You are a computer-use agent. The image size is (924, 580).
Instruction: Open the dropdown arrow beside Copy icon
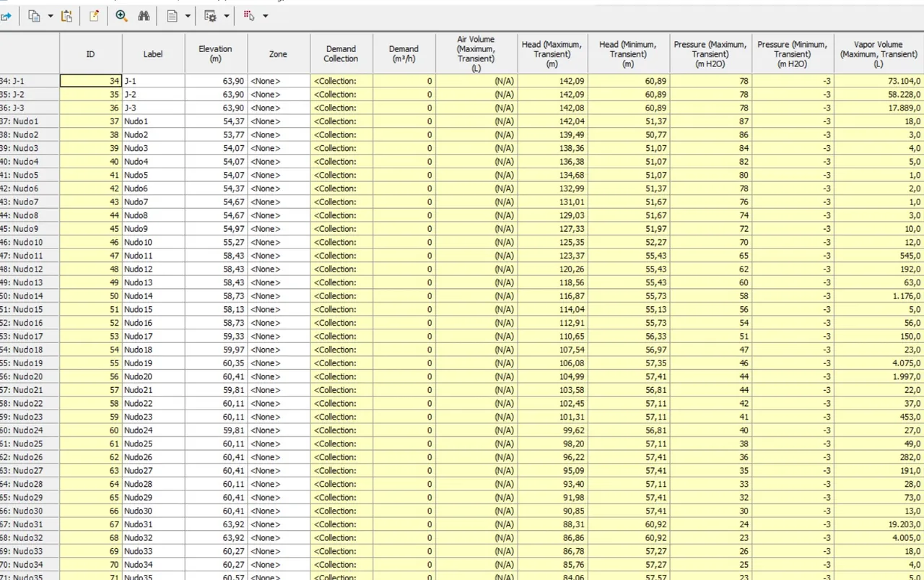[51, 16]
